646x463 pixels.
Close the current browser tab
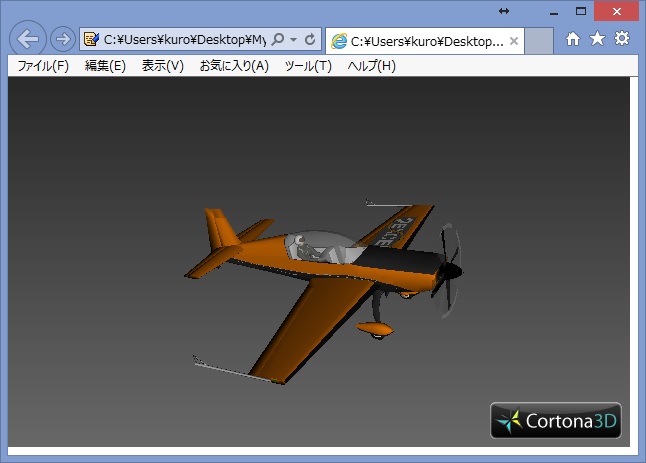point(514,41)
